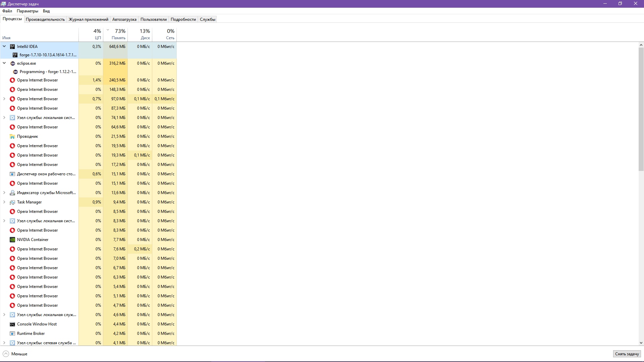644x362 pixels.
Task: Click the Индексатор службы Microsoft icon
Action: click(12, 193)
